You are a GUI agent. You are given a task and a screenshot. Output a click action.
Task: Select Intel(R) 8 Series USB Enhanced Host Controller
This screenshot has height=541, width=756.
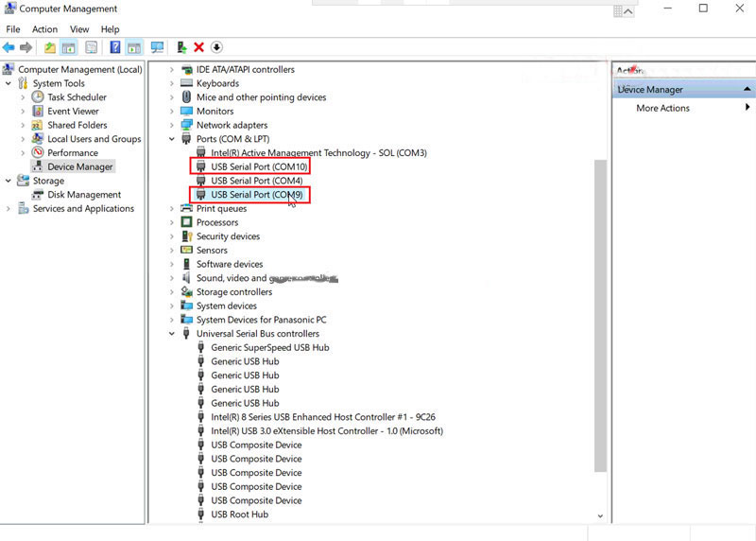(323, 417)
